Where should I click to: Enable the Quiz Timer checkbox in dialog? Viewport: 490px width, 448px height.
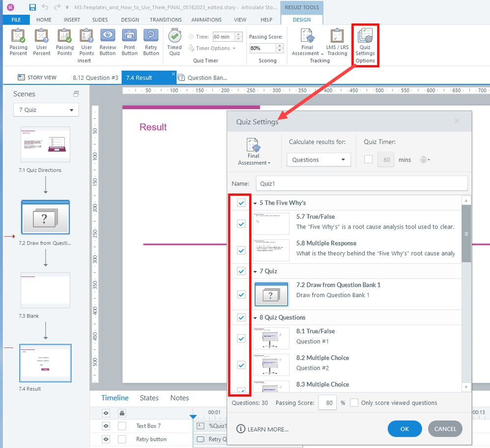click(x=368, y=160)
